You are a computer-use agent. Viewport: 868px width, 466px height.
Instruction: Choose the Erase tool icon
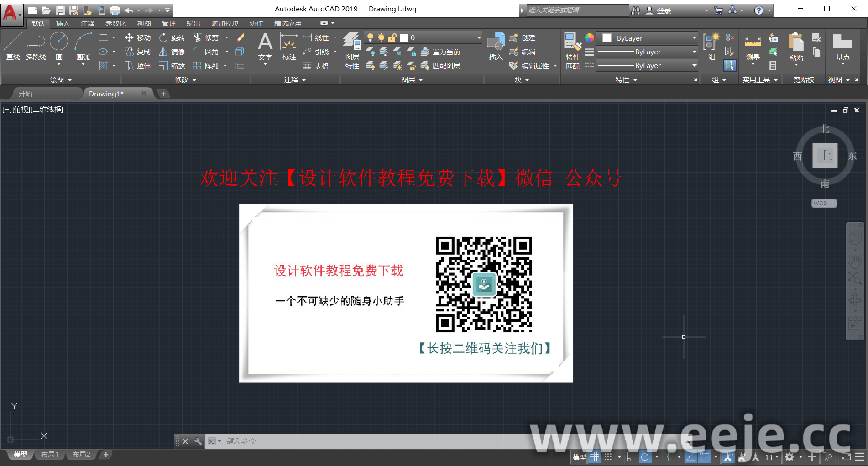(240, 38)
